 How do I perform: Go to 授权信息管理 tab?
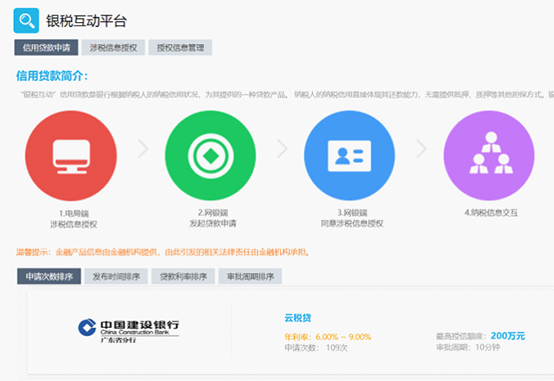(x=180, y=47)
